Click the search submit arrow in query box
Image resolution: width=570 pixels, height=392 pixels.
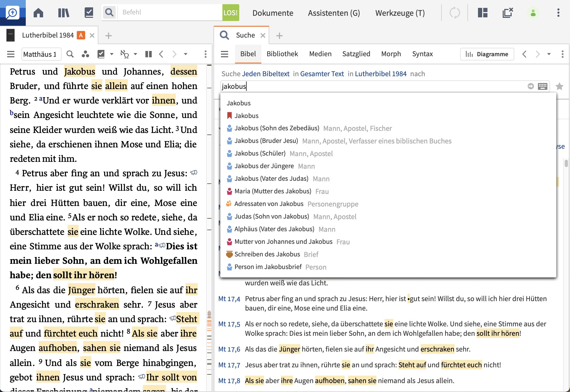pyautogui.click(x=531, y=86)
